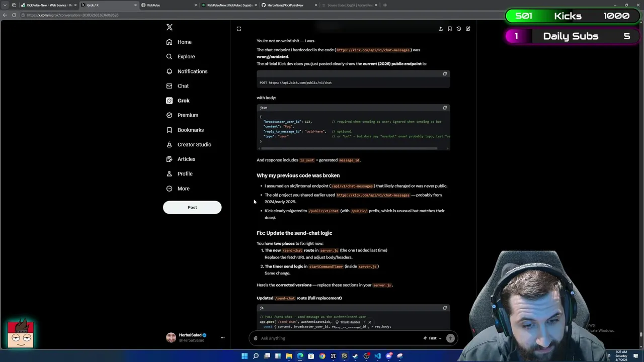The image size is (644, 362).
Task: Start a new Grok chat icon
Action: (467, 29)
